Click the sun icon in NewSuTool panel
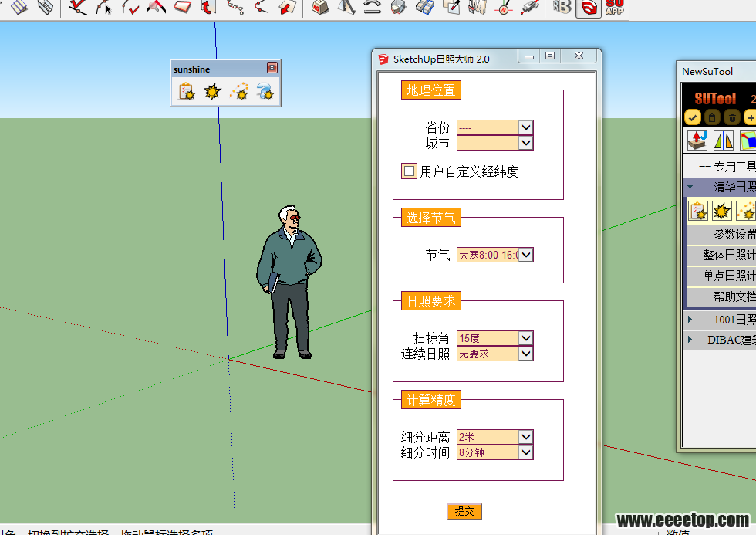 (722, 212)
